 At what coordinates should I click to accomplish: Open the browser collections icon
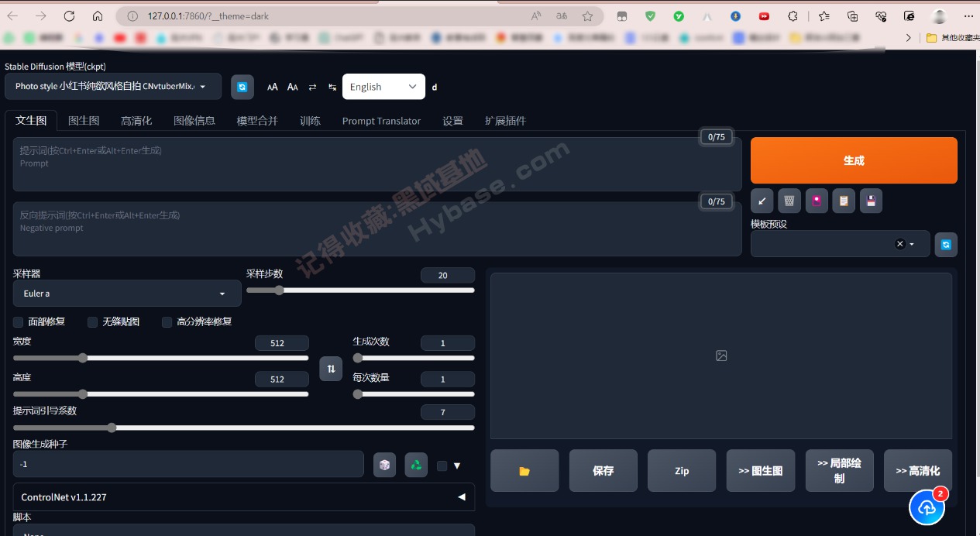(x=852, y=15)
